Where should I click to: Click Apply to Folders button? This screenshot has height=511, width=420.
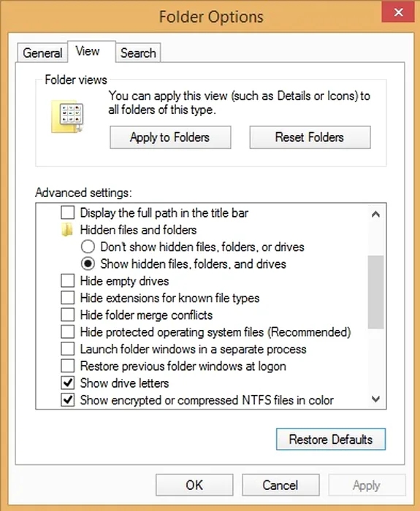point(170,137)
